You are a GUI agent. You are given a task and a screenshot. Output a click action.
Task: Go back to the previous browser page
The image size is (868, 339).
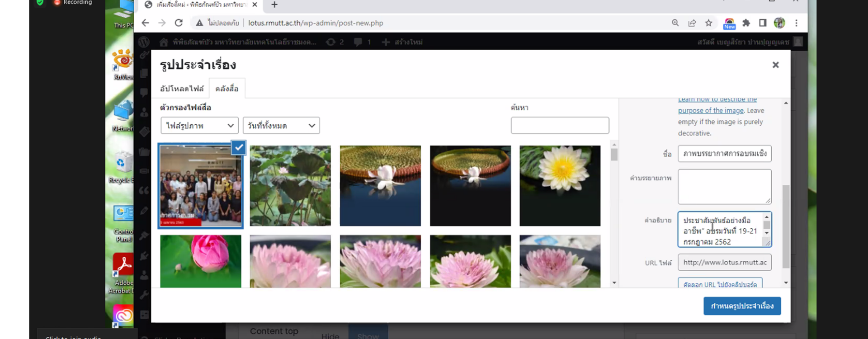pos(145,23)
